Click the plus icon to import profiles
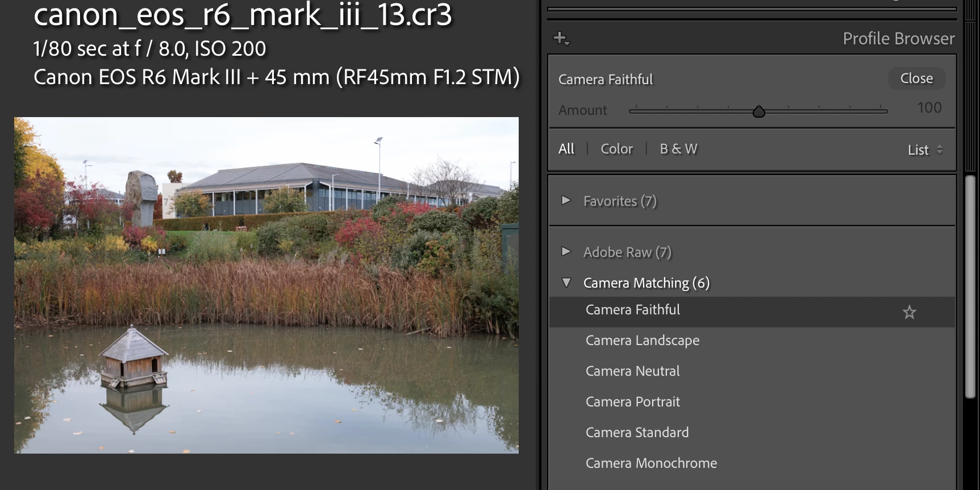 pyautogui.click(x=561, y=39)
